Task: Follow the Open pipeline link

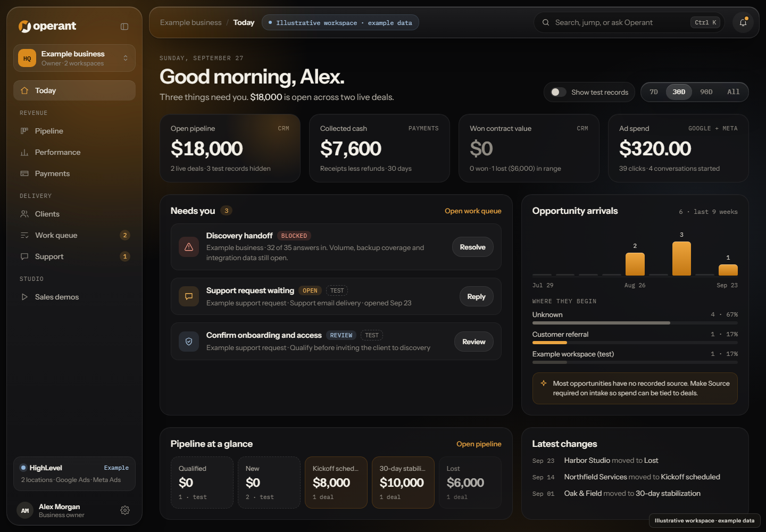Action: 479,444
